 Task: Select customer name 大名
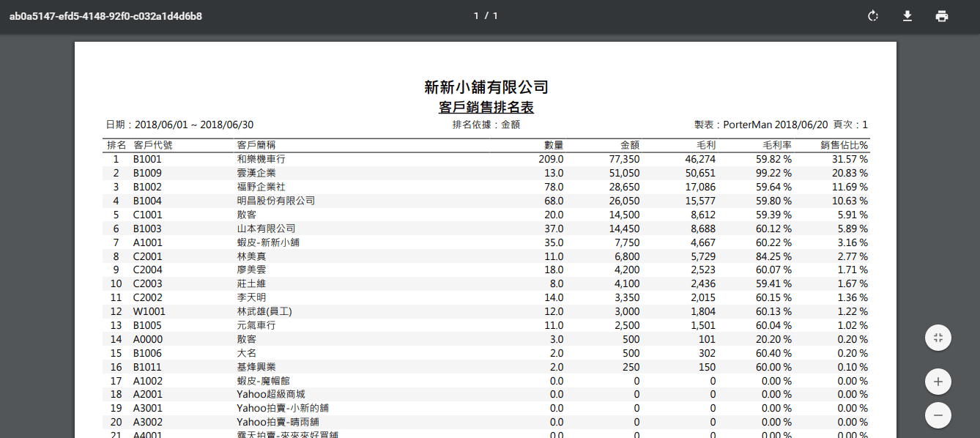pos(246,353)
